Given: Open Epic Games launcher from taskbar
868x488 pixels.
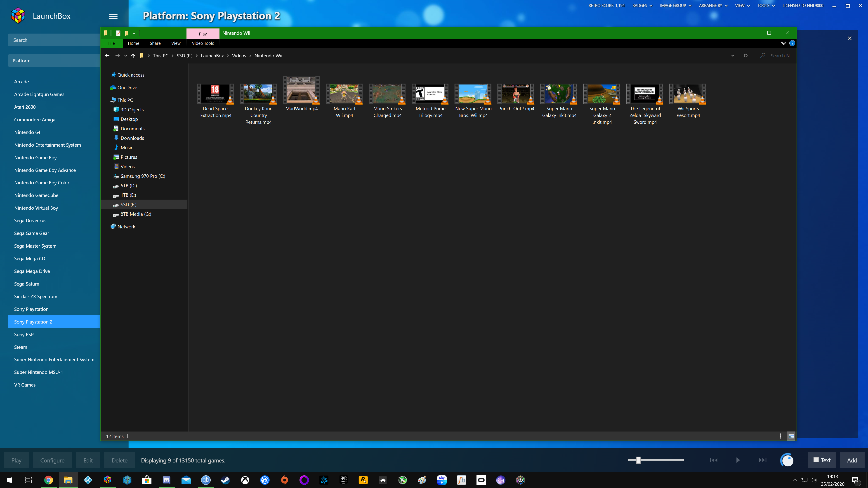Looking at the screenshot, I should (343, 480).
